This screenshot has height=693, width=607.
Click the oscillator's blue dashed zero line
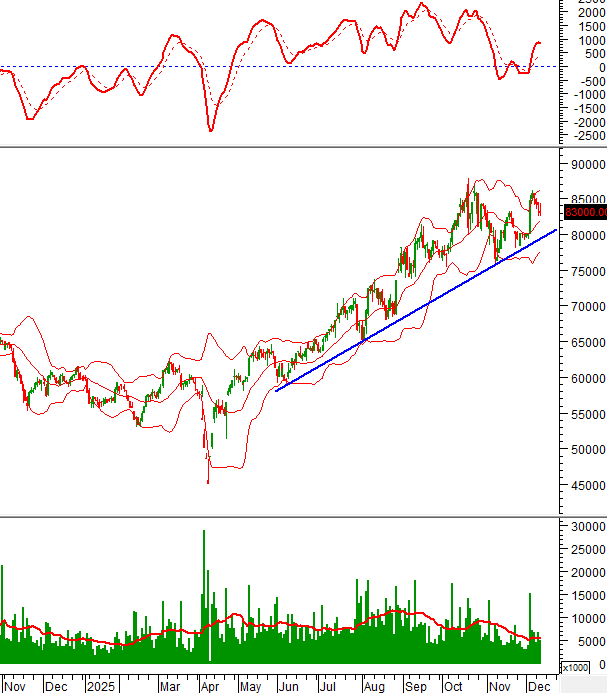(300, 67)
